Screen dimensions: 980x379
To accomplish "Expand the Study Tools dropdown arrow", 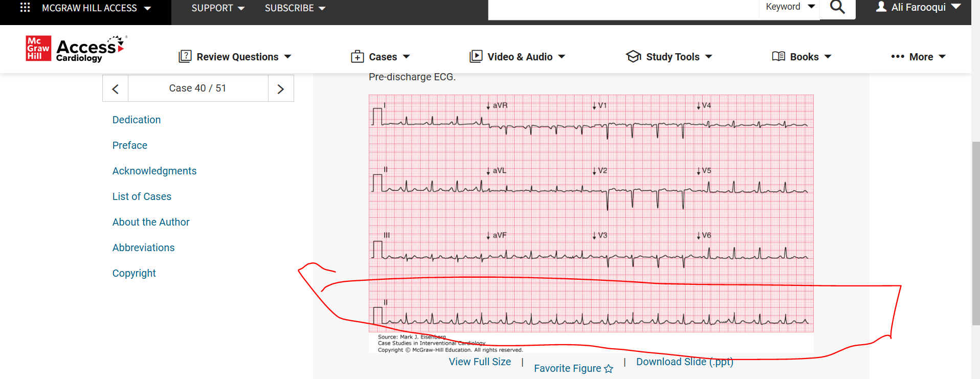I will (708, 57).
